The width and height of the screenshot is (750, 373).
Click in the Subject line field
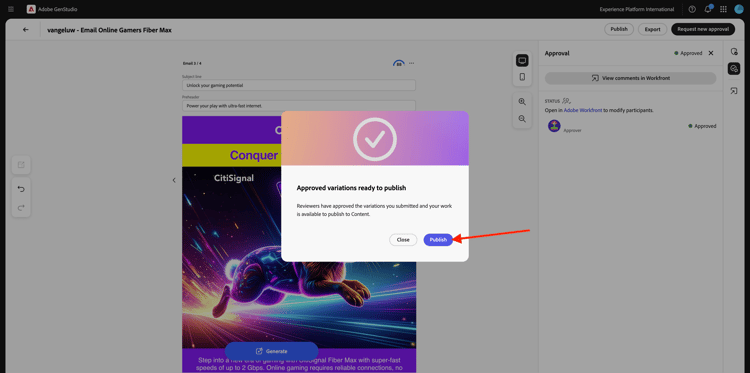click(298, 85)
